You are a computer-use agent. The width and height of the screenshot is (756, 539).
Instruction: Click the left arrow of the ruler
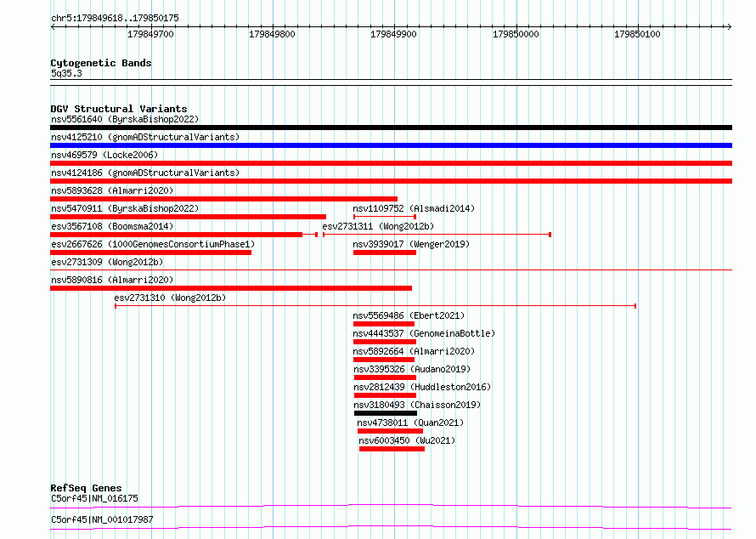tap(53, 26)
